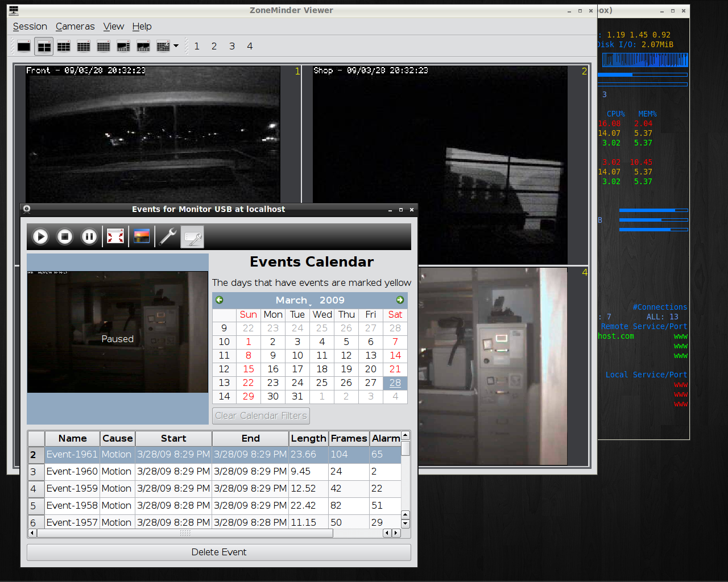
Task: Toggle fullscreen event view with red arrows icon
Action: coord(115,236)
